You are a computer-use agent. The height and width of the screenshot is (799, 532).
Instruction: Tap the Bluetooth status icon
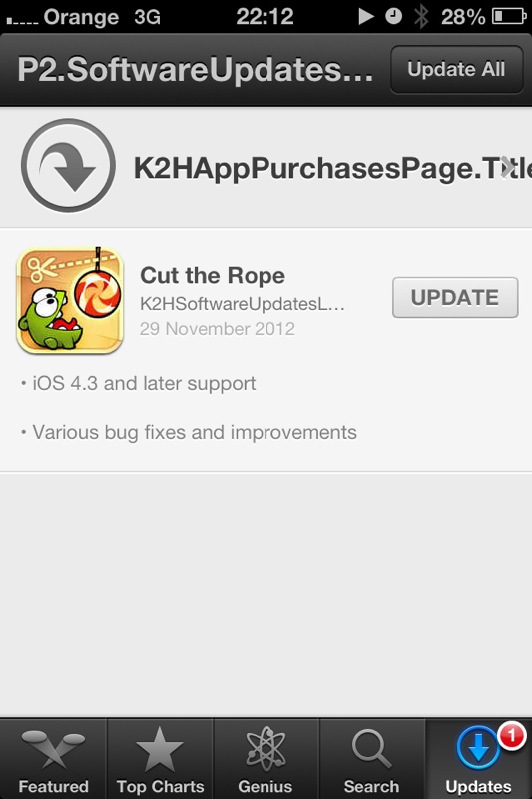click(421, 16)
